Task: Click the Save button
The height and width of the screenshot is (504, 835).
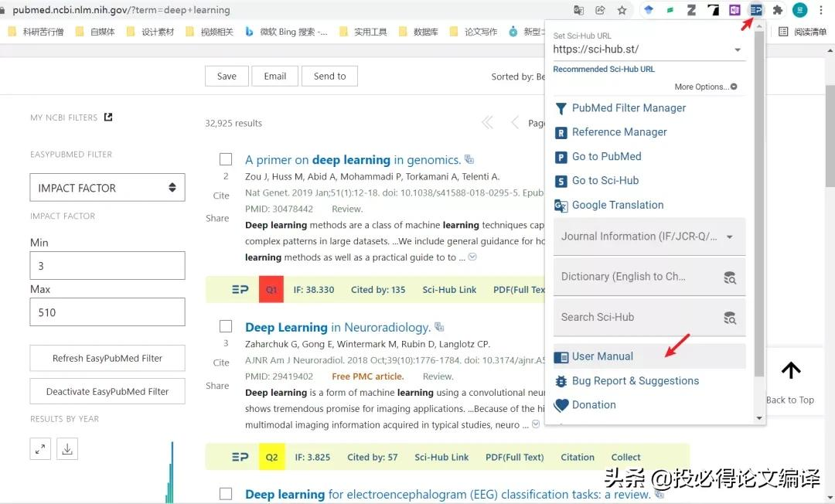Action: 227,76
